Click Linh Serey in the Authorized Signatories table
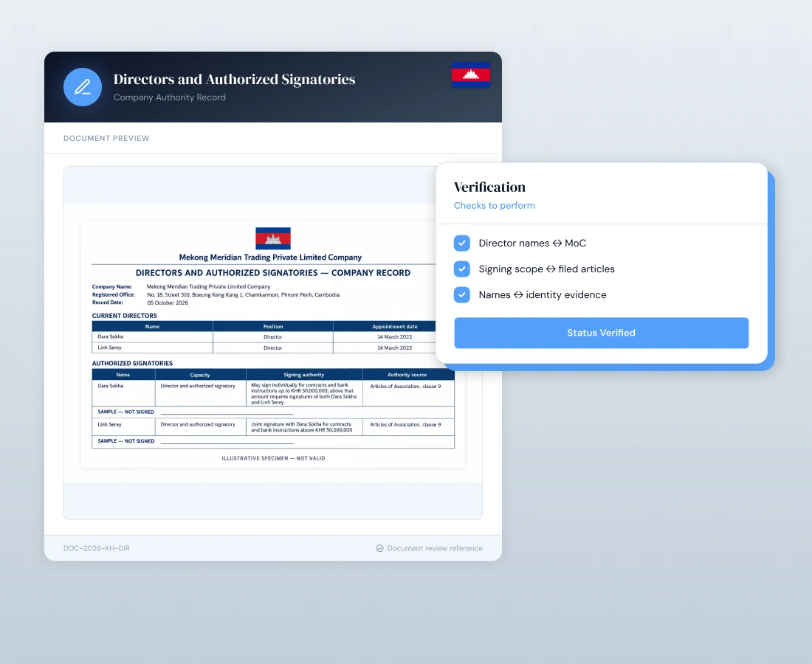This screenshot has height=664, width=812. coord(109,424)
